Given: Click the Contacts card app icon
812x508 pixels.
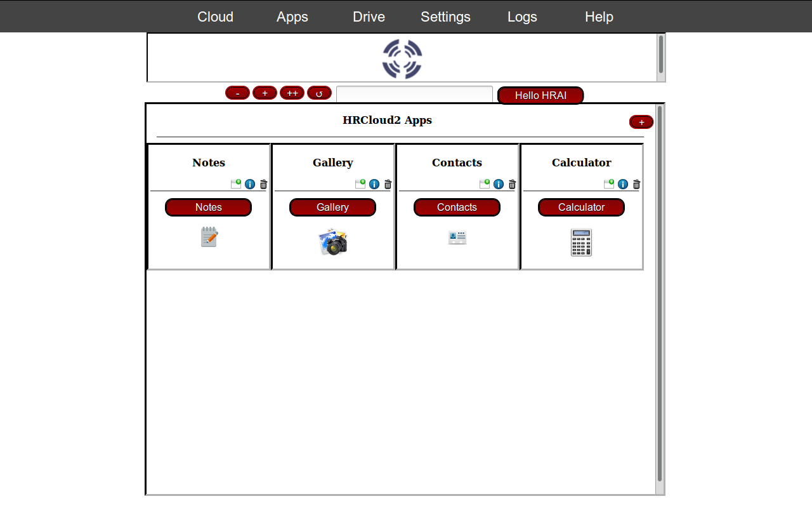Looking at the screenshot, I should click(x=457, y=237).
